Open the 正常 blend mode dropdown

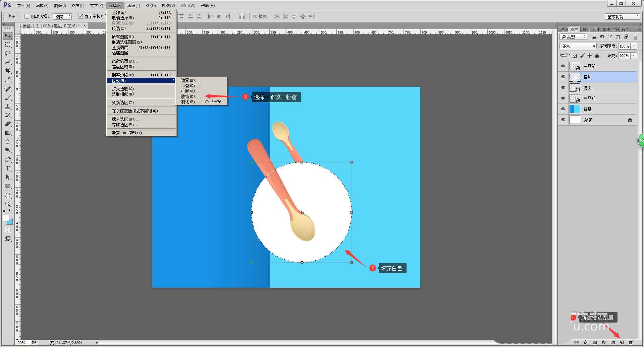click(x=578, y=46)
